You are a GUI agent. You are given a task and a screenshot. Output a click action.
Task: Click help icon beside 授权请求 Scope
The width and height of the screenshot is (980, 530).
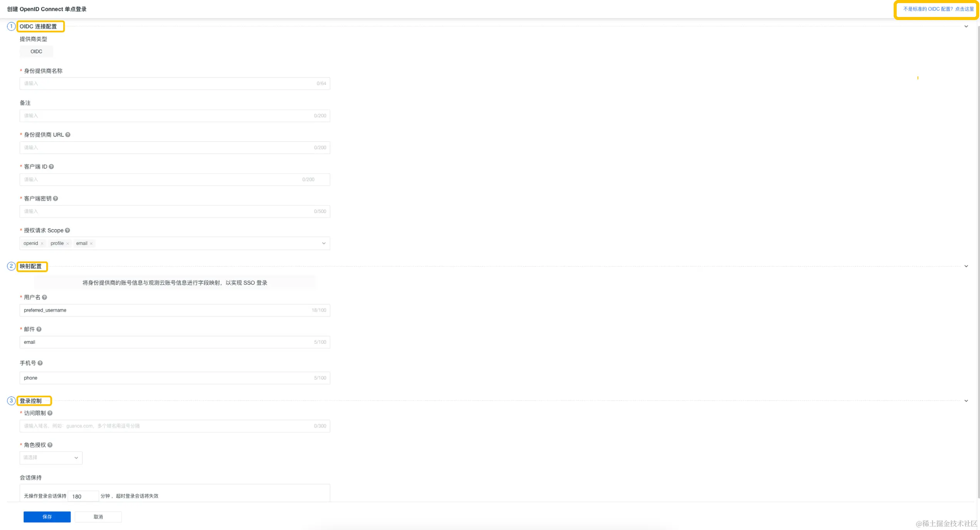click(67, 230)
